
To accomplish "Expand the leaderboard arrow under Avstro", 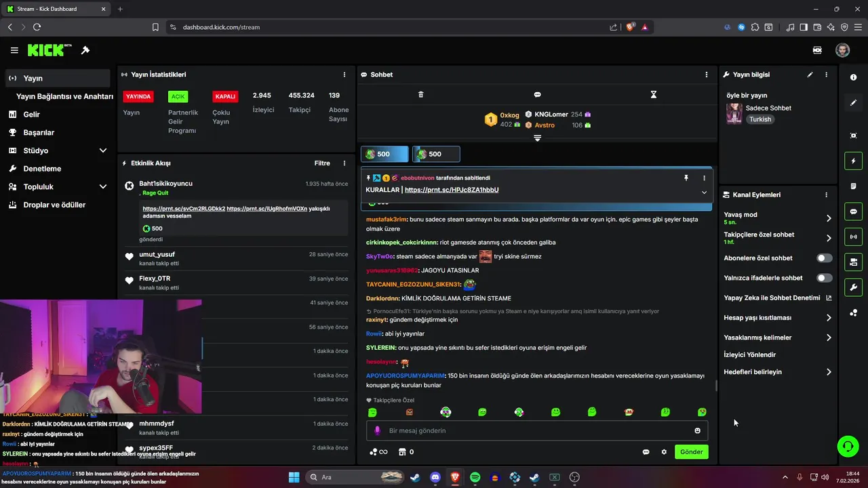I will [537, 138].
